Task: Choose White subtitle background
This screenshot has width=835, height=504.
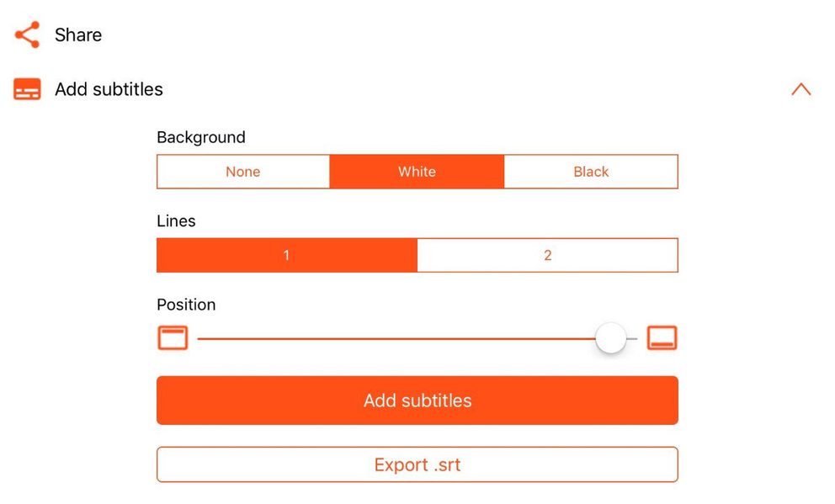Action: click(417, 172)
